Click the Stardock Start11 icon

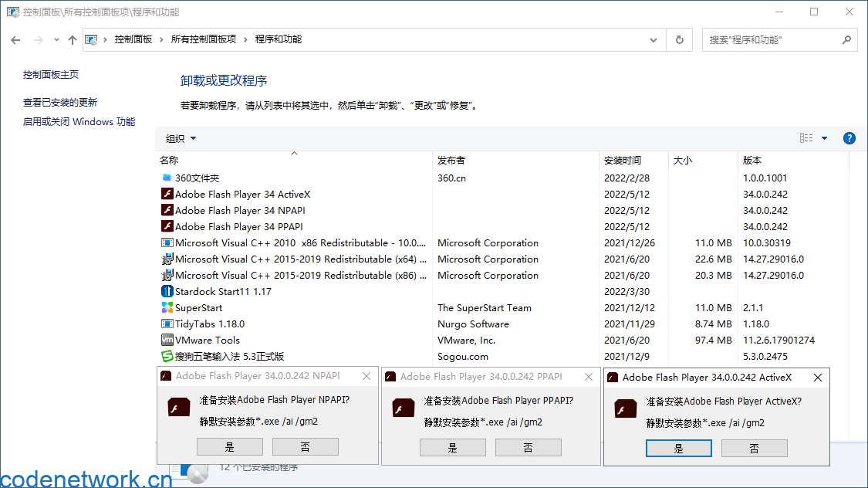[x=167, y=291]
